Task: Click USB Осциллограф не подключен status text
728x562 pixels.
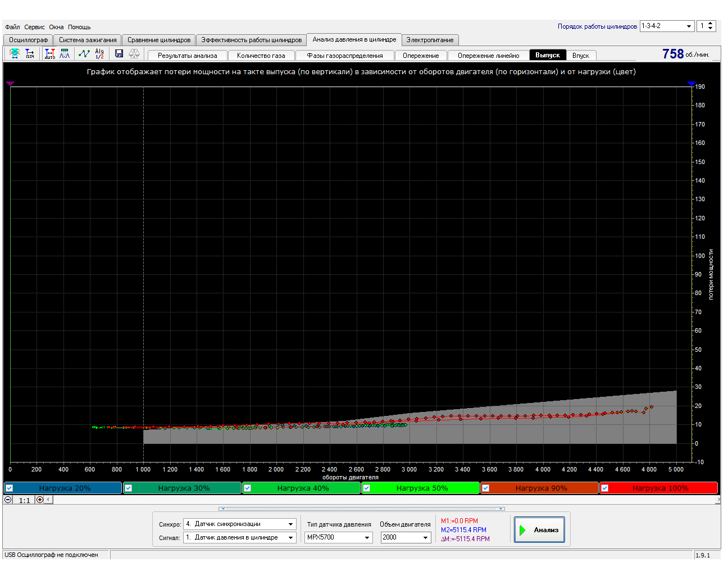Action: [x=51, y=555]
